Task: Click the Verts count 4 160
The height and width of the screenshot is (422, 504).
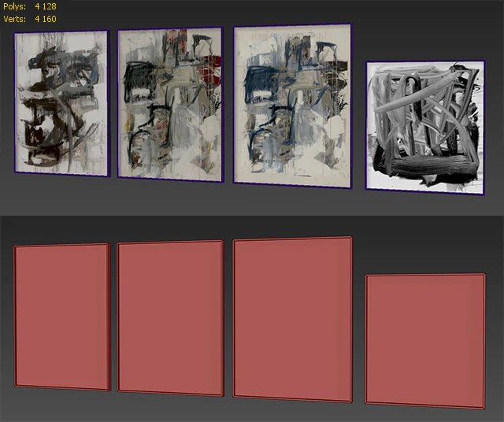Action: click(x=46, y=19)
